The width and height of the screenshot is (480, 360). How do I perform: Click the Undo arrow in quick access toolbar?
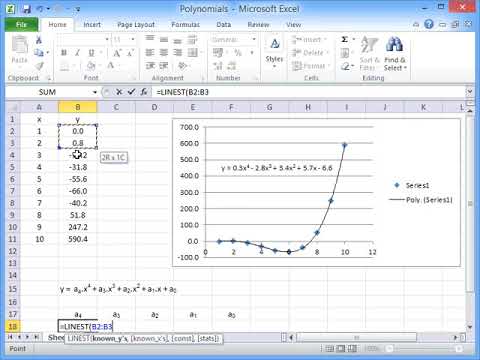40,9
